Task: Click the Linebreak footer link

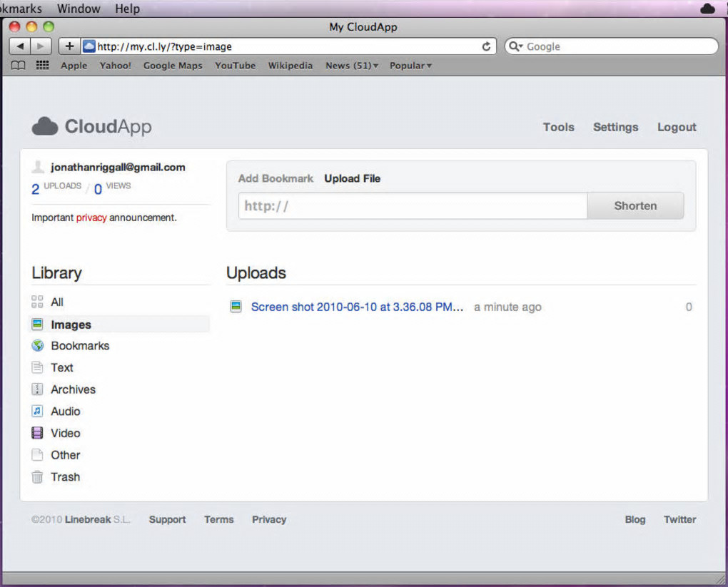Action: tap(88, 519)
